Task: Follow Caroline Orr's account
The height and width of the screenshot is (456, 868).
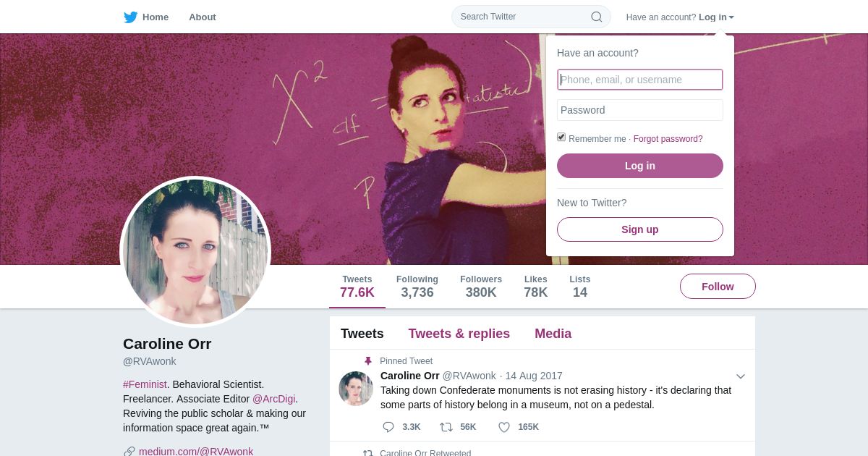Action: [718, 287]
